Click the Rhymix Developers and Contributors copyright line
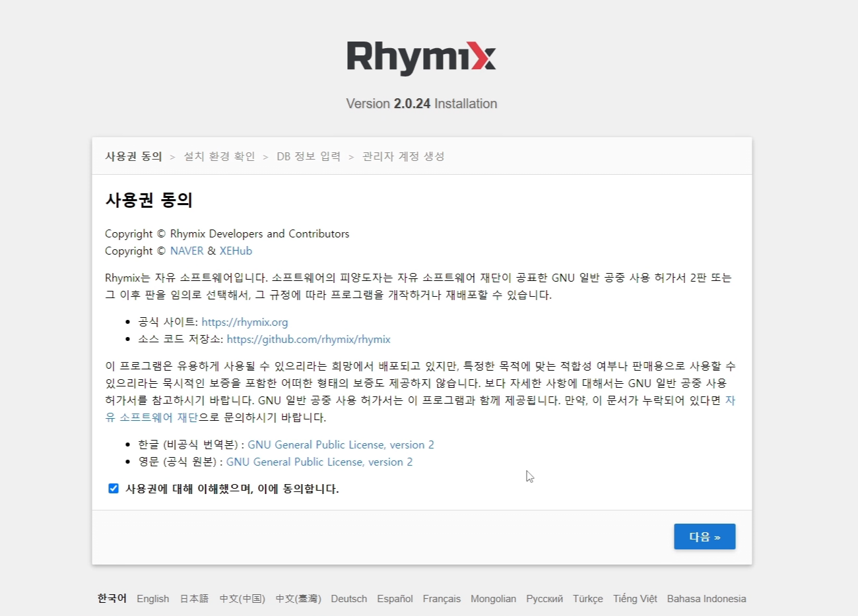This screenshot has width=858, height=616. pos(227,233)
